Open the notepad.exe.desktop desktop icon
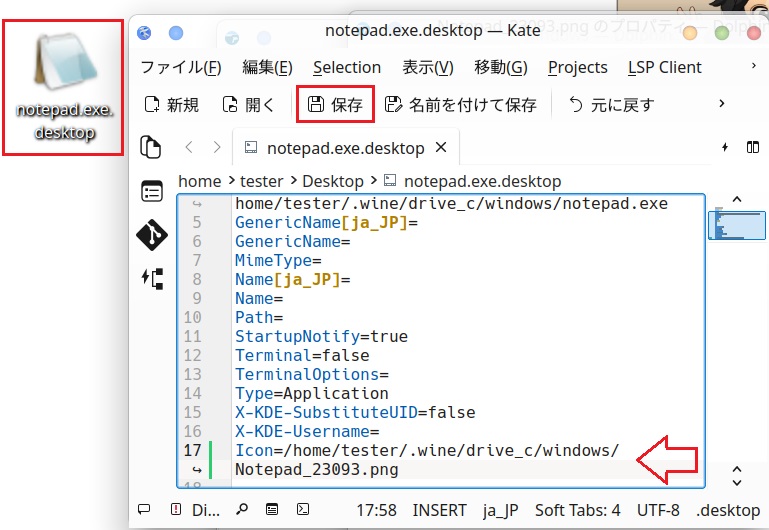The image size is (769, 530). coord(63,88)
